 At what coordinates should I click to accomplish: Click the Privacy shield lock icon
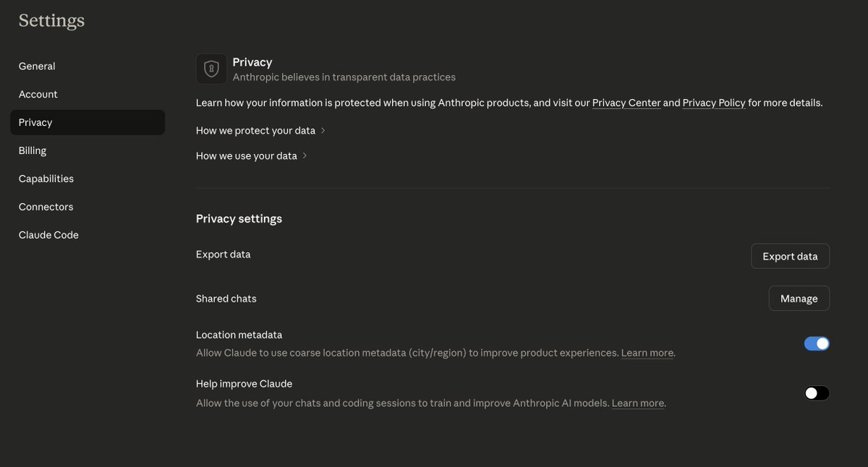(211, 69)
